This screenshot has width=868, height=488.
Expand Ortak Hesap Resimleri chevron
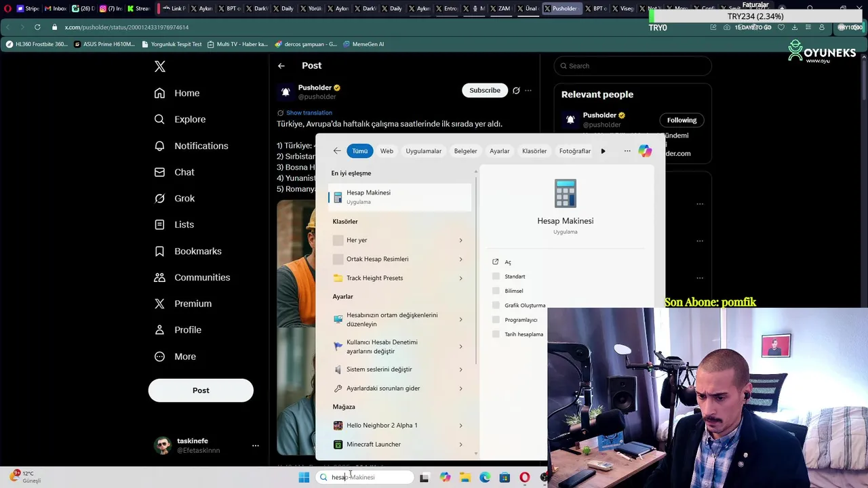click(460, 259)
